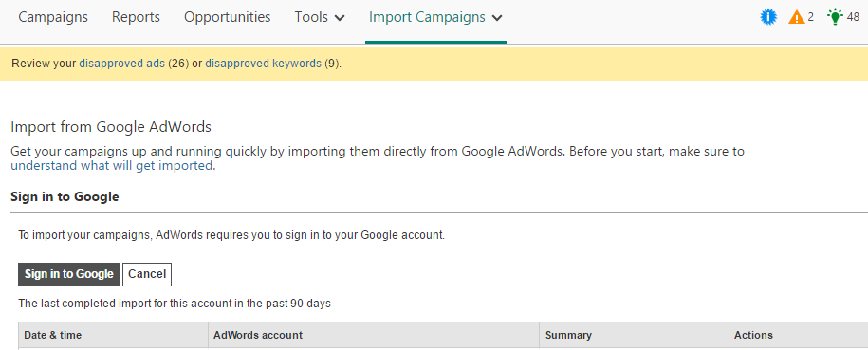The width and height of the screenshot is (868, 350).
Task: Select the Date & time column header
Action: click(x=113, y=335)
